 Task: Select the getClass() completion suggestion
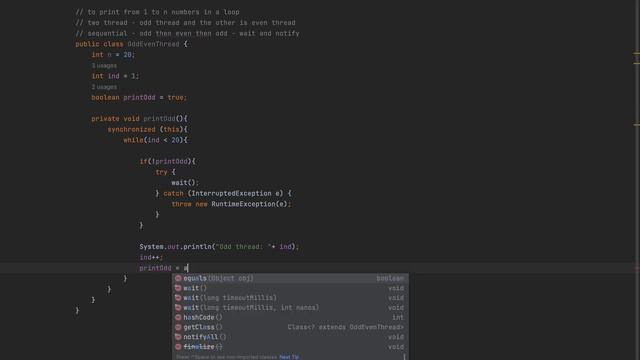[290, 327]
